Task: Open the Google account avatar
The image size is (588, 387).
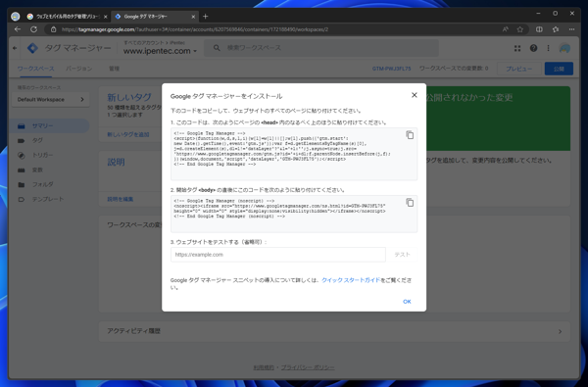Action: pos(564,48)
